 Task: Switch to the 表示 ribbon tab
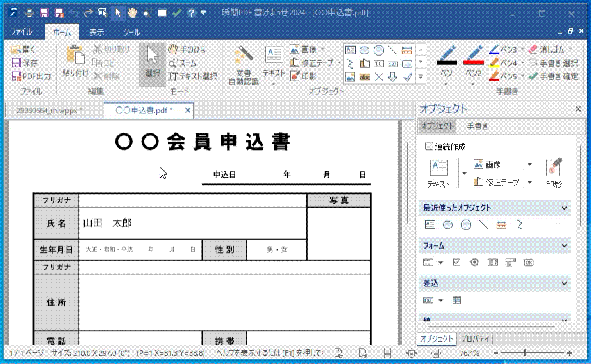click(x=97, y=33)
